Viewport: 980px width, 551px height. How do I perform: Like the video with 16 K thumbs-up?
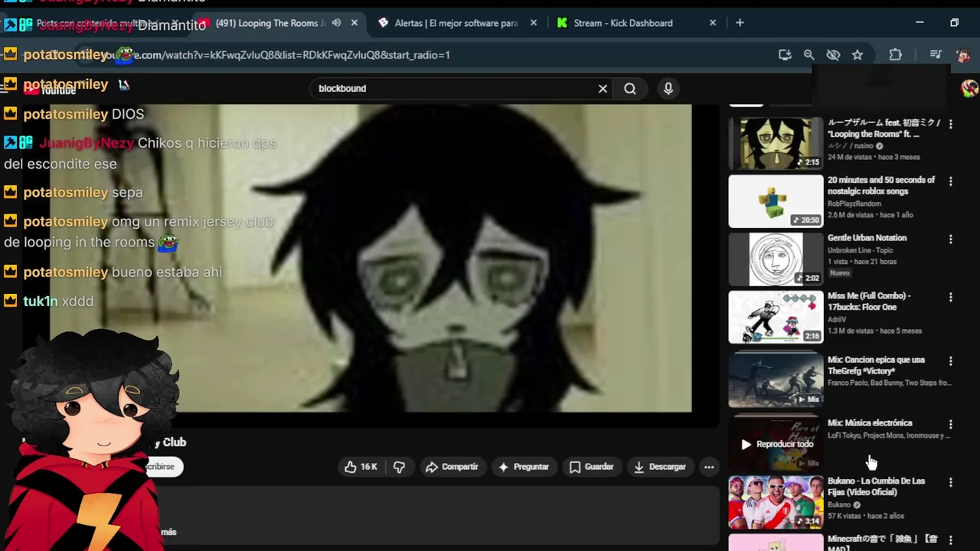361,467
